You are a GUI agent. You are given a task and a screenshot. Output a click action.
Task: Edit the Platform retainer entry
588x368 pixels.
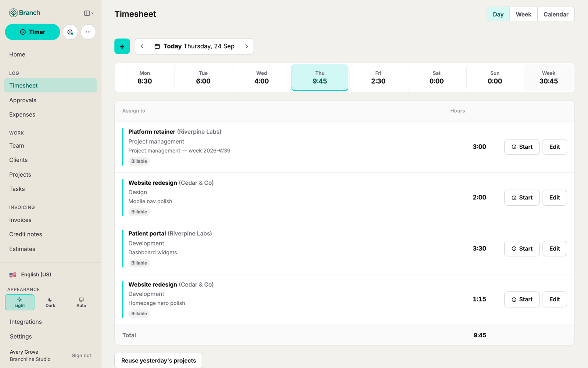[555, 147]
